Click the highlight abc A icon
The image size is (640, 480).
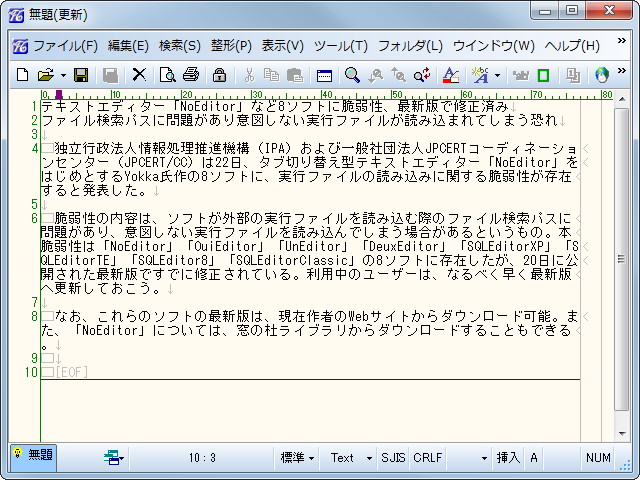click(x=480, y=75)
